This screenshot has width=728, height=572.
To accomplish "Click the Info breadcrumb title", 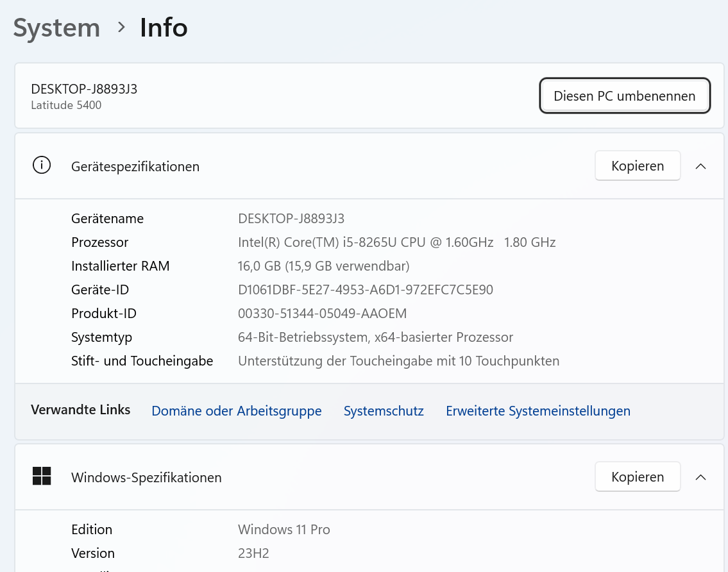I will tap(164, 28).
